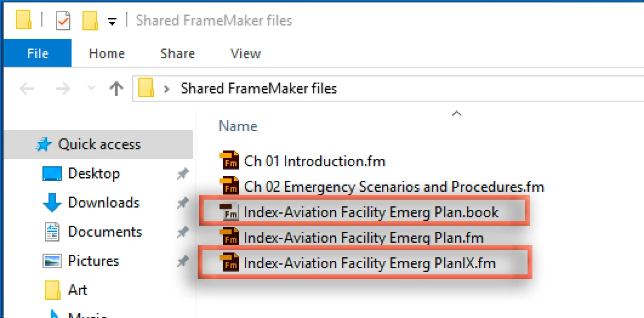Open the Art folder in navigation pane
Screen dimensions: 644x318
78,290
